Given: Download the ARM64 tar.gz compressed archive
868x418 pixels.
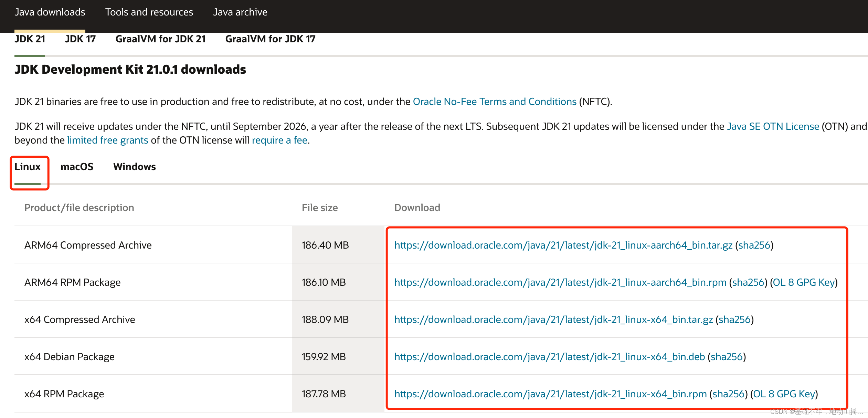Looking at the screenshot, I should 563,245.
